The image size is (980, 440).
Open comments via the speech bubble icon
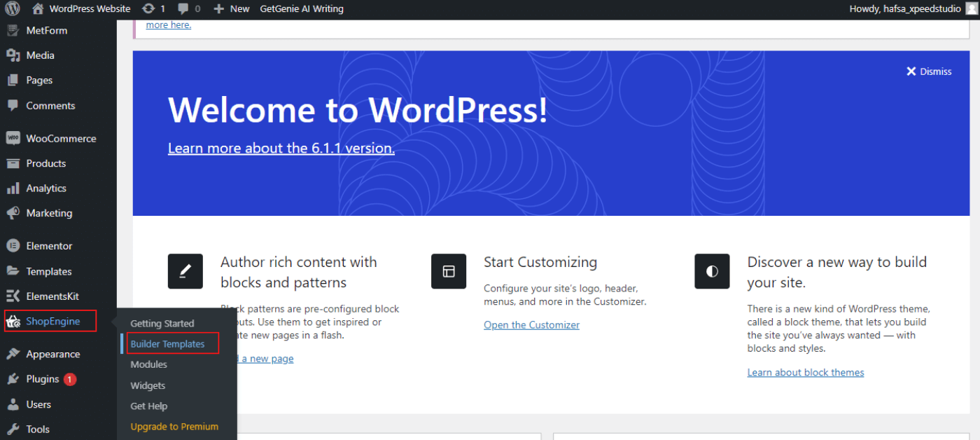pos(183,8)
